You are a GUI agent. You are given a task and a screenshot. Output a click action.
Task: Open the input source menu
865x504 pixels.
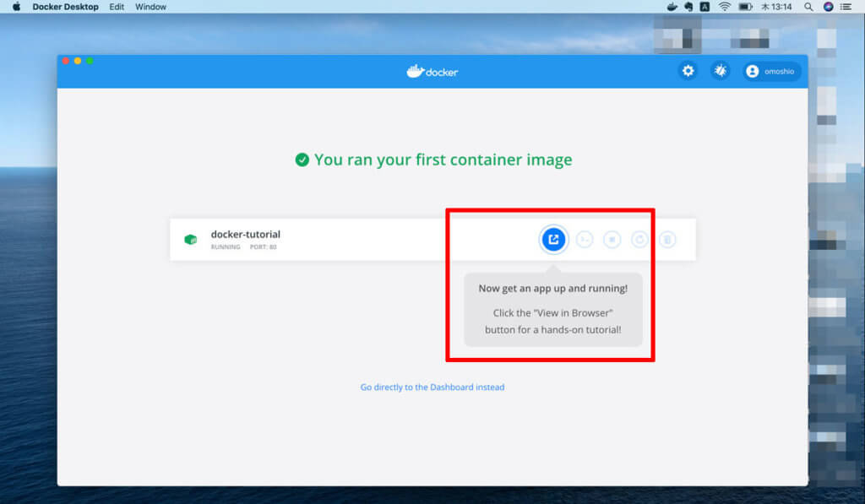pyautogui.click(x=706, y=7)
